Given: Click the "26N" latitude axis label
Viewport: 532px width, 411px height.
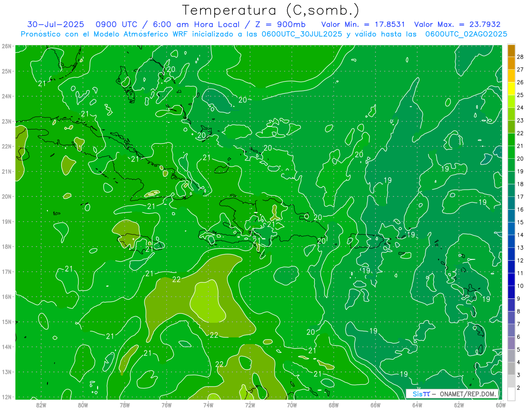Looking at the screenshot, I should pyautogui.click(x=6, y=46).
